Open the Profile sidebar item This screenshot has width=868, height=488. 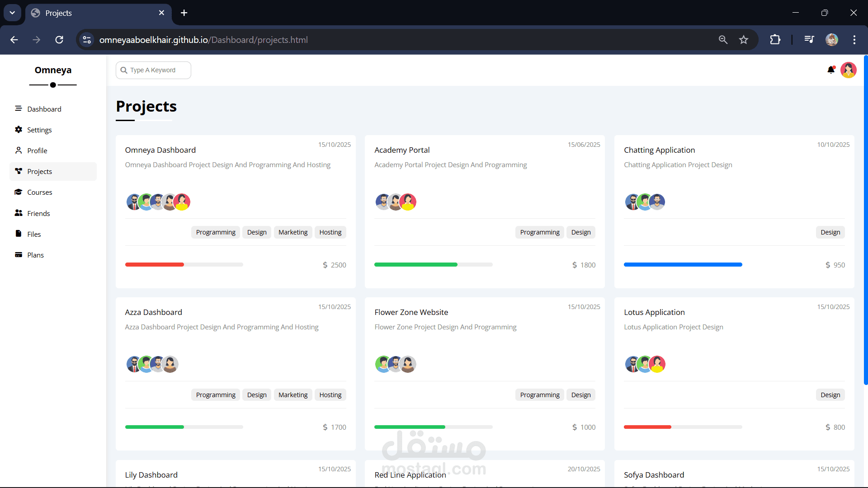(x=37, y=150)
